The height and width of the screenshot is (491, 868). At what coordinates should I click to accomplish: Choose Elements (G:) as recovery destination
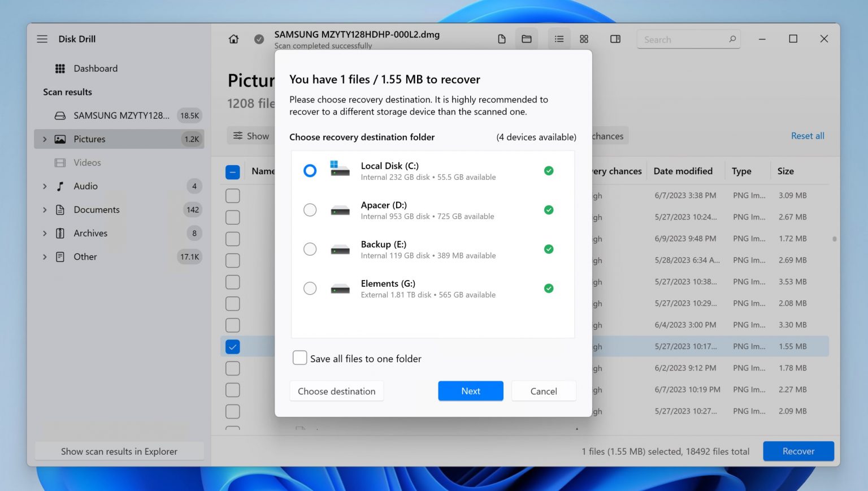tap(310, 288)
